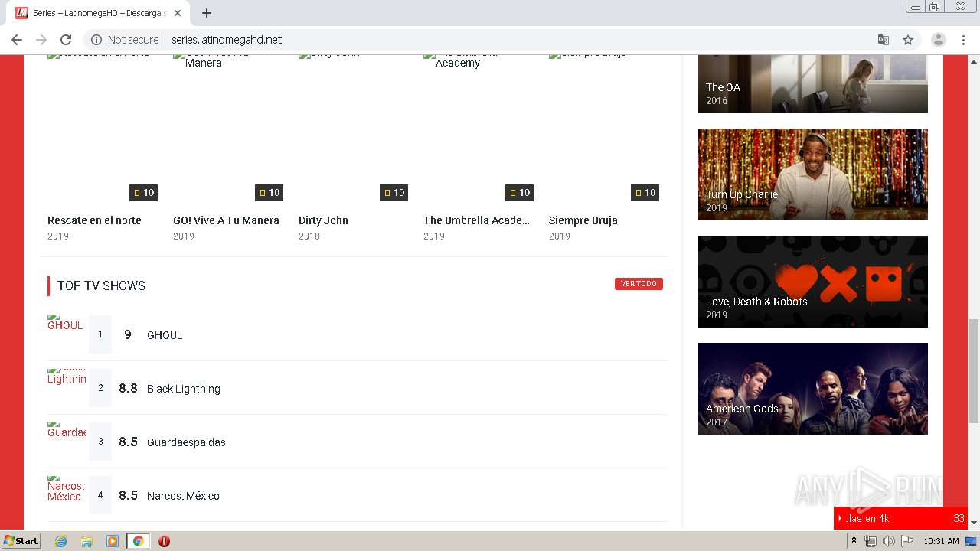Click the VER TODO button
Viewport: 980px width, 551px height.
(x=639, y=284)
